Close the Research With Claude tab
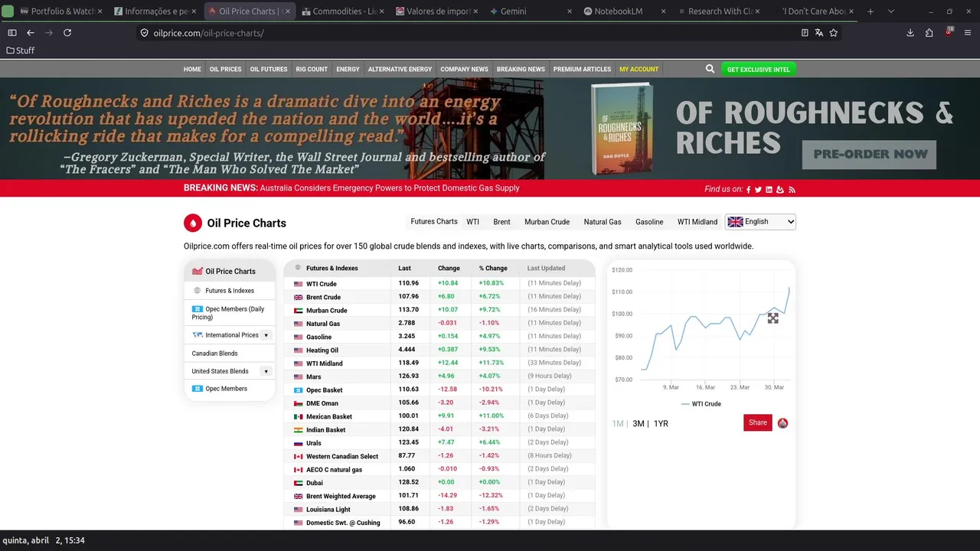Image resolution: width=980 pixels, height=551 pixels. [x=758, y=11]
